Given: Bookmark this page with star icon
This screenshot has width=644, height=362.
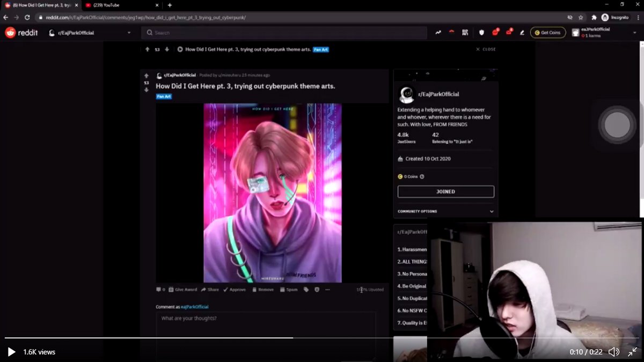Looking at the screenshot, I should (581, 17).
